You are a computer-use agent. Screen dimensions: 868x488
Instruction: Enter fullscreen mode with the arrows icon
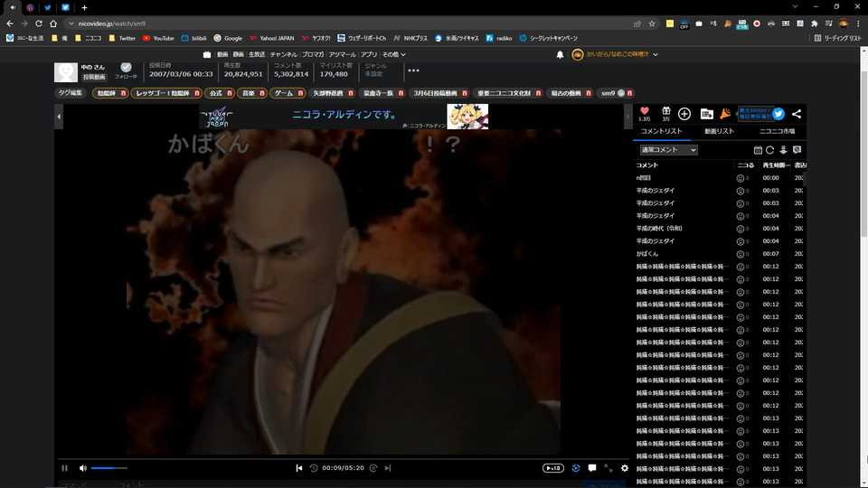[609, 468]
